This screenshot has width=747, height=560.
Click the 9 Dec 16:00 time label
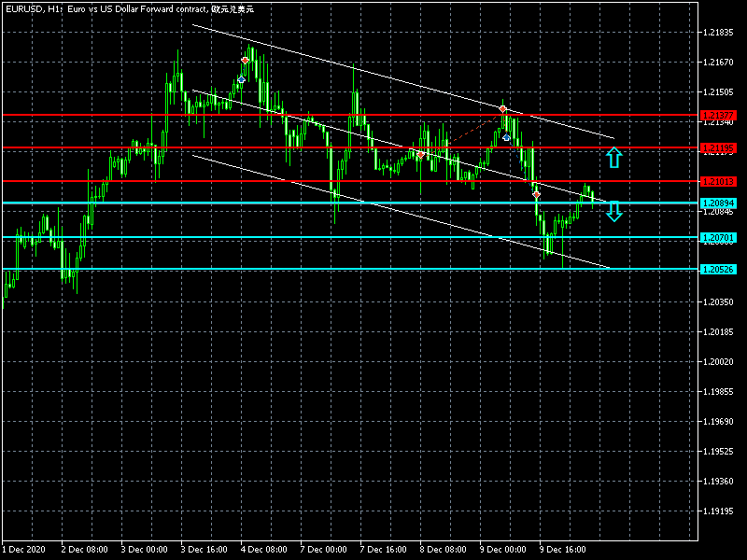(563, 550)
